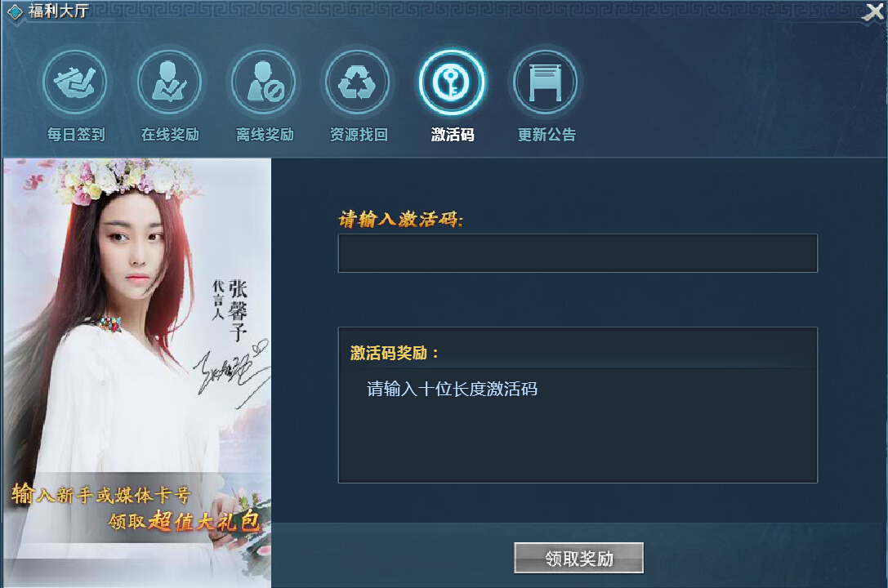This screenshot has width=888, height=588.
Task: Click the 资源找回 recycle icon
Action: (x=357, y=82)
